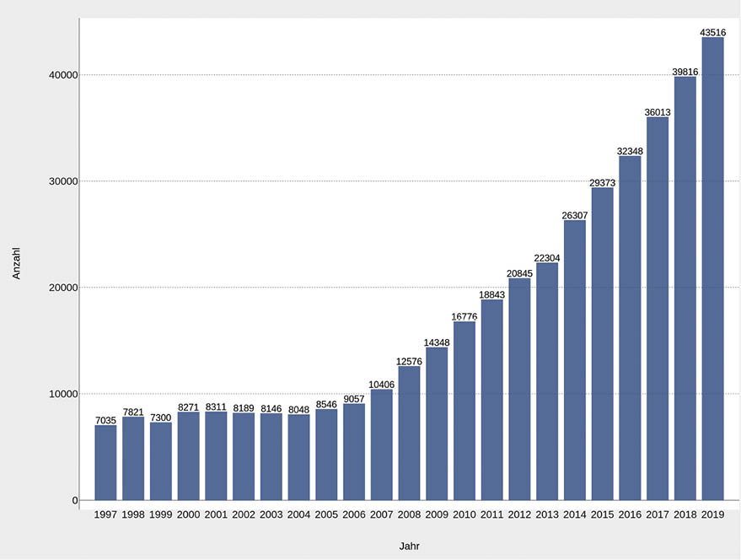The width and height of the screenshot is (741, 560).
Task: Click the bar value label 9057
Action: tap(354, 399)
